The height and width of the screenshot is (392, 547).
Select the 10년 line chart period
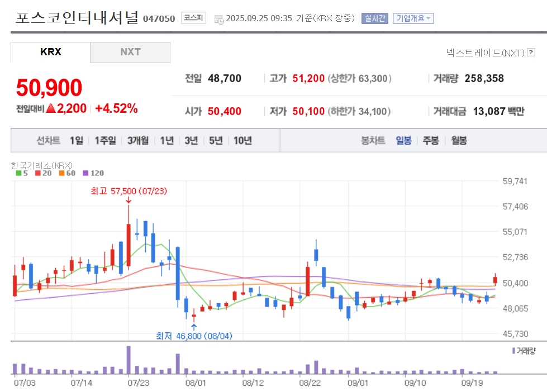(242, 141)
